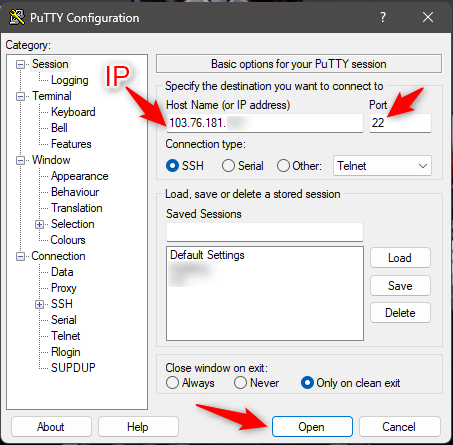
Task: Save the current session
Action: (400, 286)
